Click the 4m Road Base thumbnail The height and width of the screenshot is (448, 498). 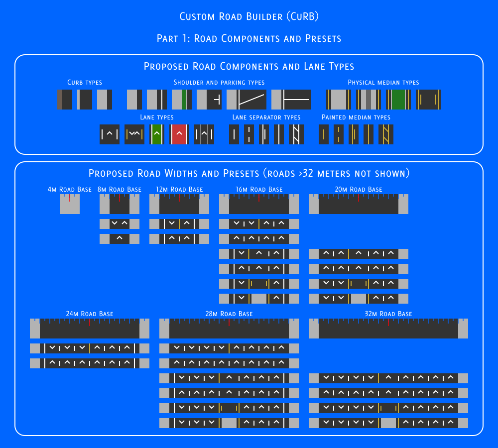pyautogui.click(x=70, y=204)
